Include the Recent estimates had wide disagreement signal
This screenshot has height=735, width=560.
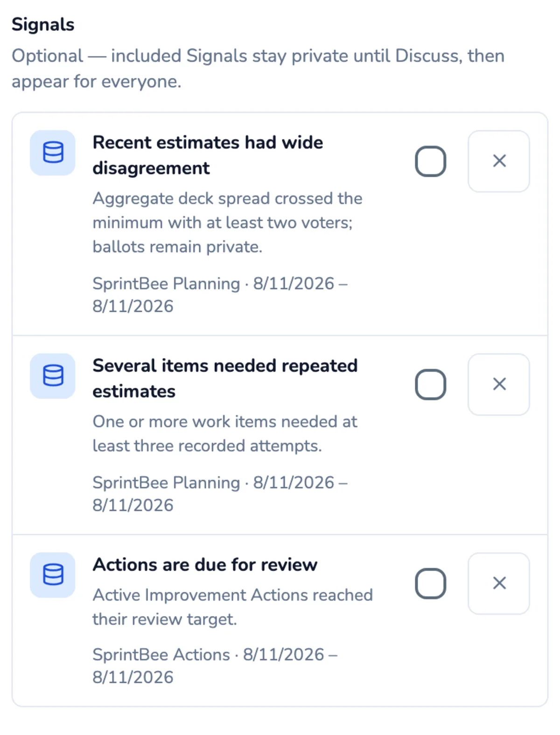pyautogui.click(x=430, y=161)
